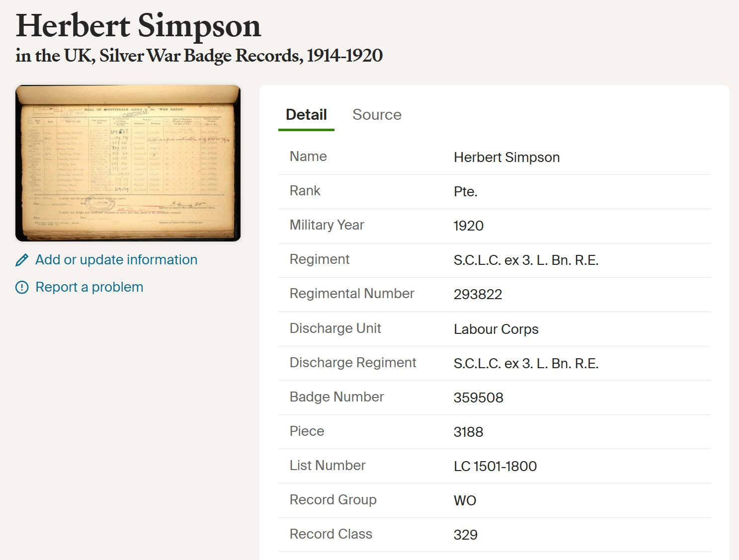
Task: Click the Badge Number value 359508
Action: click(x=478, y=398)
